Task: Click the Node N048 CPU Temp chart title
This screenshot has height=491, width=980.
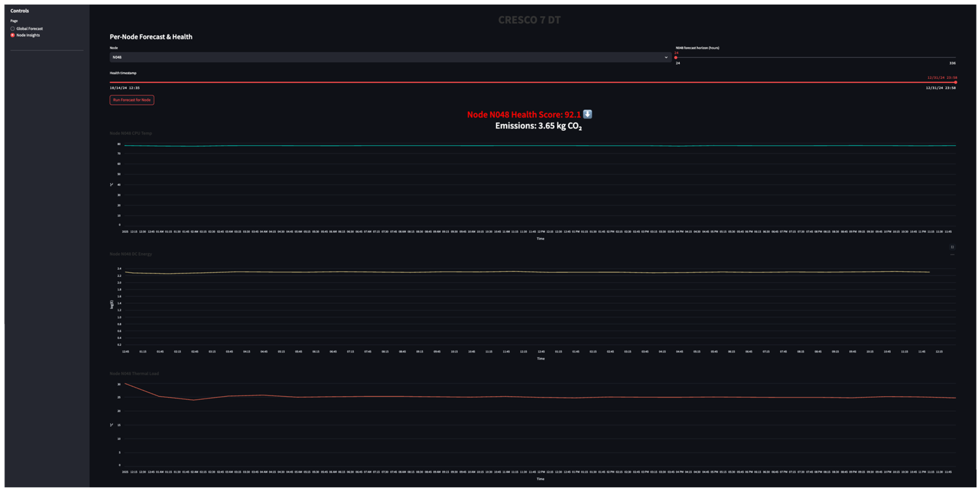Action: point(130,133)
